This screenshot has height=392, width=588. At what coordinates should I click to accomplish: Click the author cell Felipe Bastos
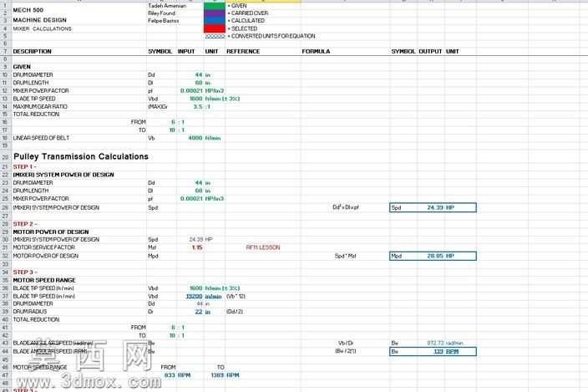coord(163,21)
